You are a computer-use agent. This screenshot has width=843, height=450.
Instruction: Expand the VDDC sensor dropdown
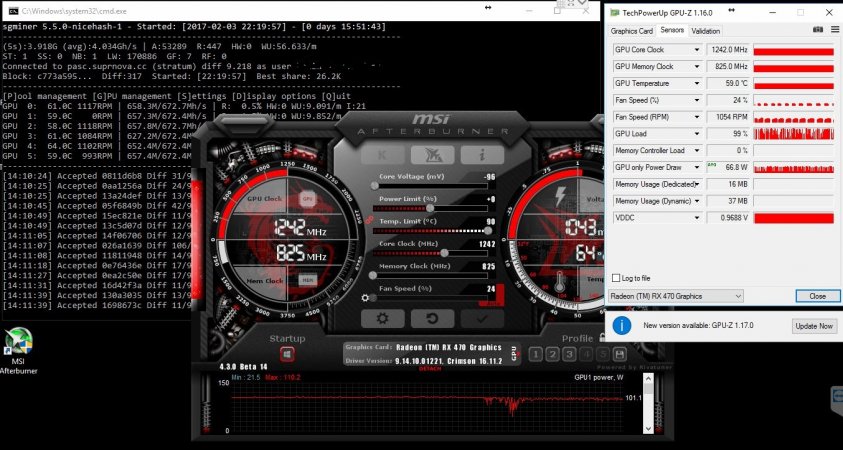coord(697,218)
